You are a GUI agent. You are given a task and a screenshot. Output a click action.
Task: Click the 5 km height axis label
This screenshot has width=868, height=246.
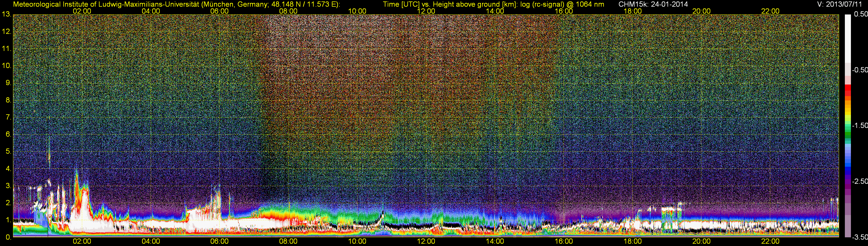(8, 152)
